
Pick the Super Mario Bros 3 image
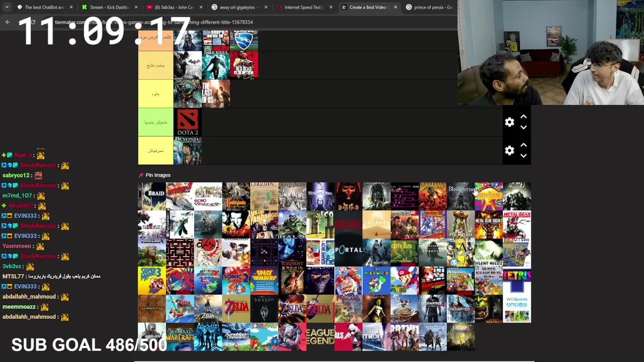point(152,281)
